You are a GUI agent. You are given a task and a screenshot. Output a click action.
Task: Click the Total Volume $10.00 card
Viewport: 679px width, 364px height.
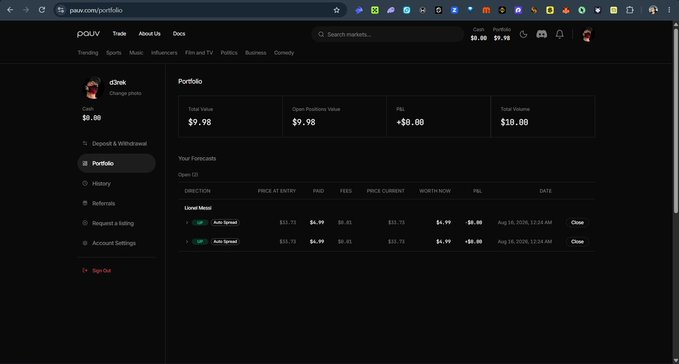tap(543, 116)
